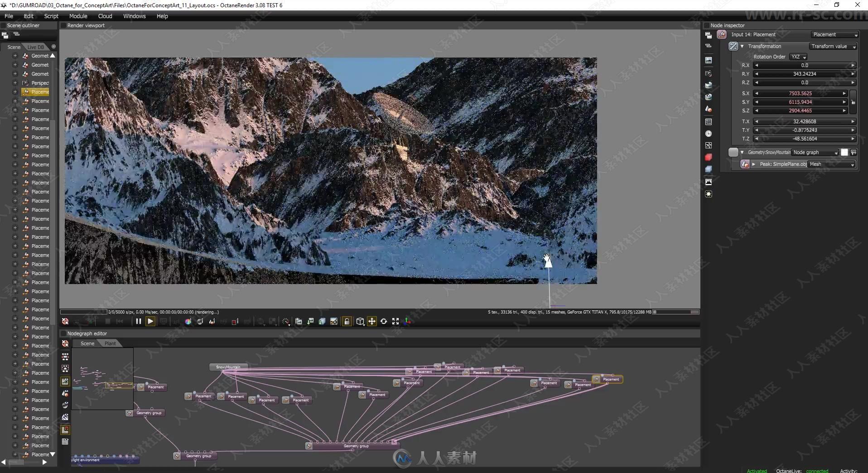The image size is (868, 473).
Task: Open the File menu
Action: tap(9, 16)
